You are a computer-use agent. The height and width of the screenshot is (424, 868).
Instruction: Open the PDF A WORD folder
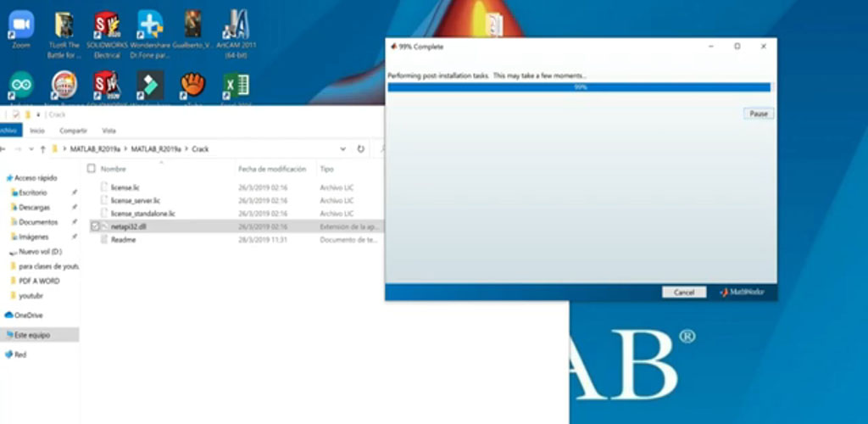pos(39,281)
